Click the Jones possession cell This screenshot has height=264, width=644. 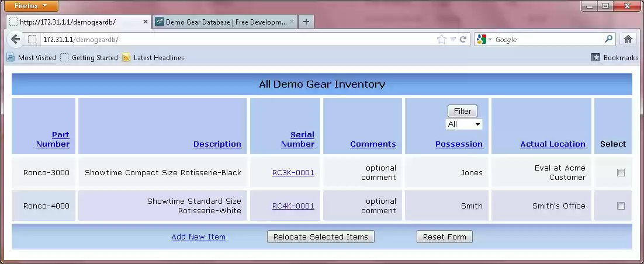[x=447, y=172]
